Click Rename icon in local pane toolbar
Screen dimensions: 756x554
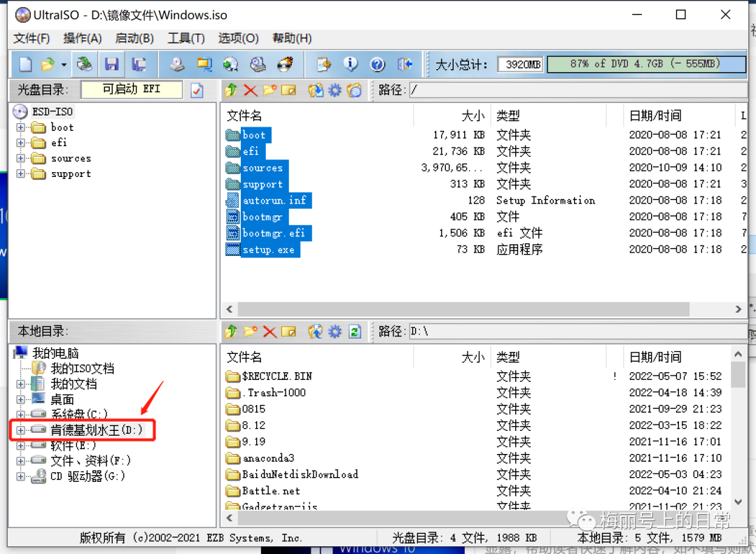click(289, 332)
